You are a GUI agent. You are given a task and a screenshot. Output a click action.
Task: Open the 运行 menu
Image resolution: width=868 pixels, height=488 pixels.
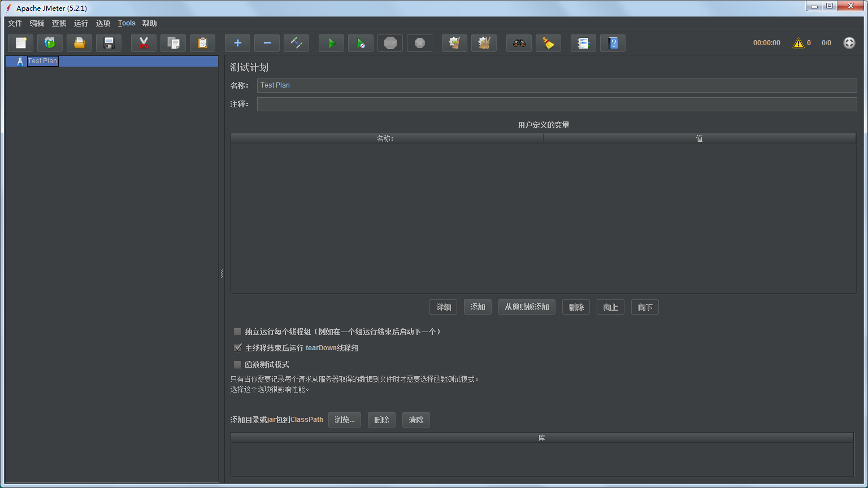[x=81, y=23]
